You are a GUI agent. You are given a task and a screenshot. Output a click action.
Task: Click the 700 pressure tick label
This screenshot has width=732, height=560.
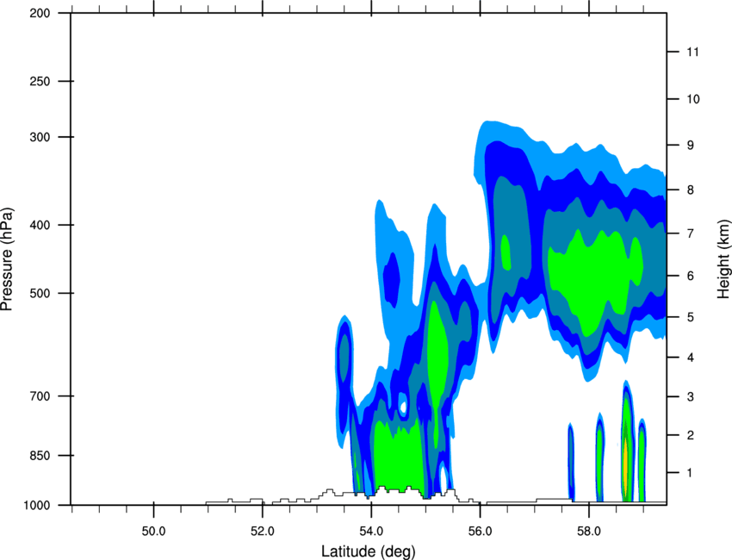(x=40, y=396)
